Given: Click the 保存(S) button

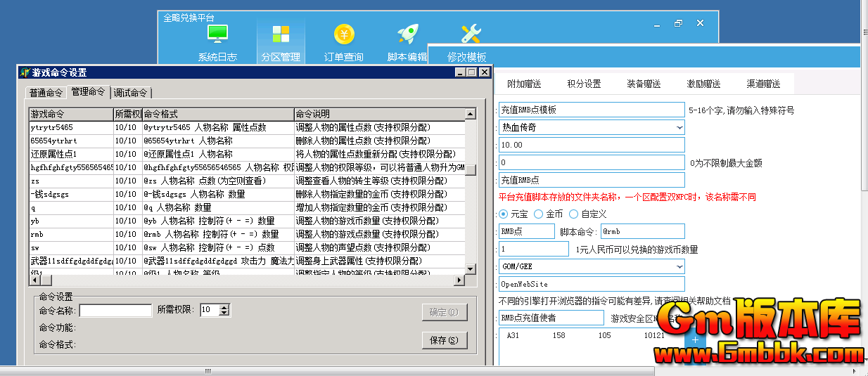Looking at the screenshot, I should [x=444, y=340].
